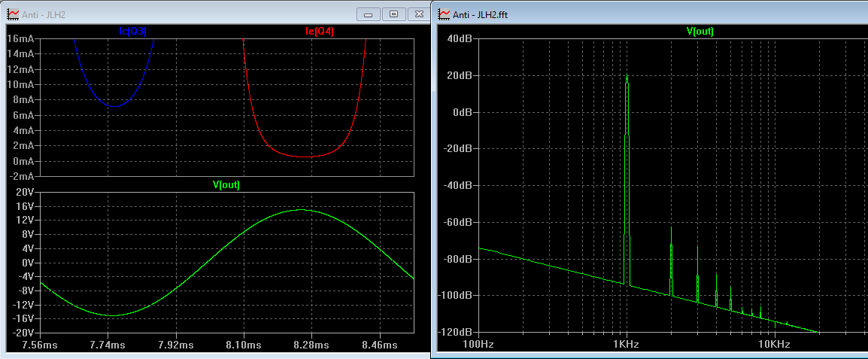Click the 1KHz fundamental peak in the FFT plot

pyautogui.click(x=627, y=75)
